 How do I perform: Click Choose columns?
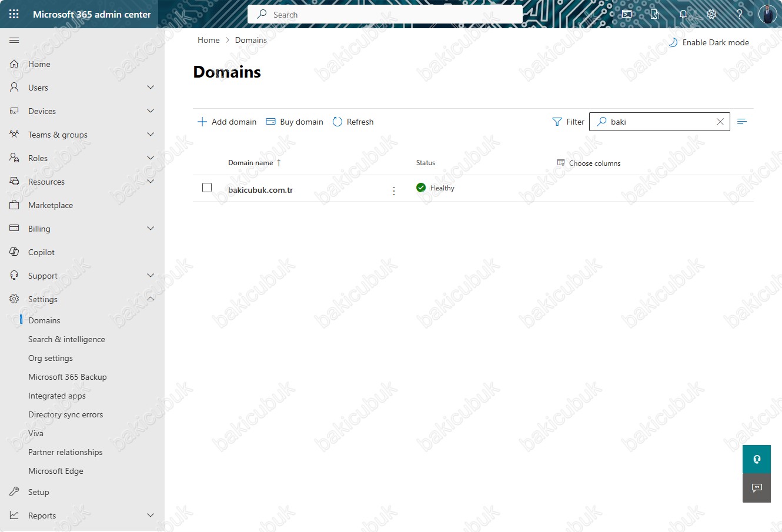589,163
